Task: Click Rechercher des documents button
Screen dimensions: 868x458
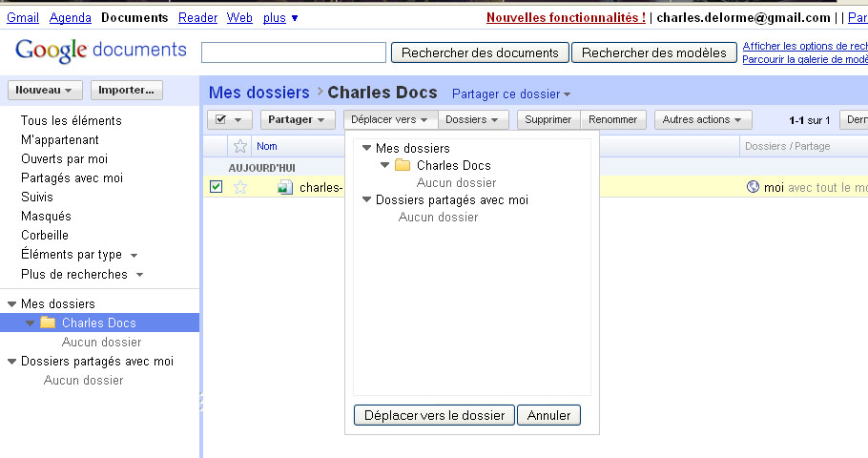Action: pos(480,52)
